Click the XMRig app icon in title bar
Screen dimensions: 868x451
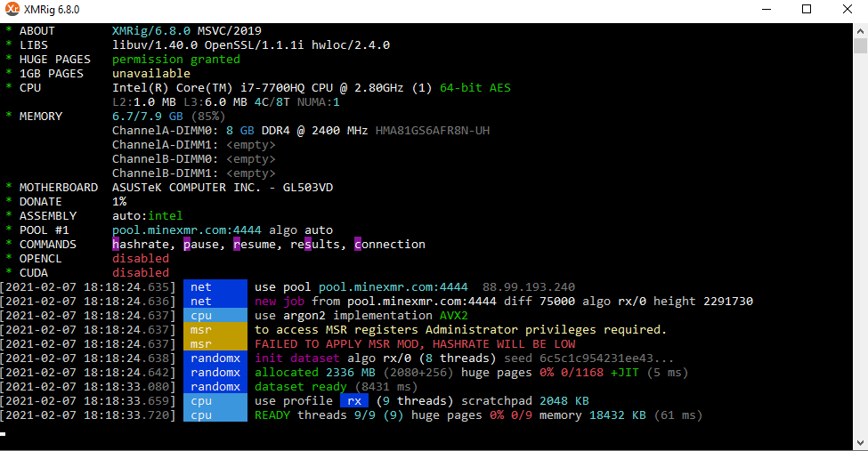tap(12, 10)
